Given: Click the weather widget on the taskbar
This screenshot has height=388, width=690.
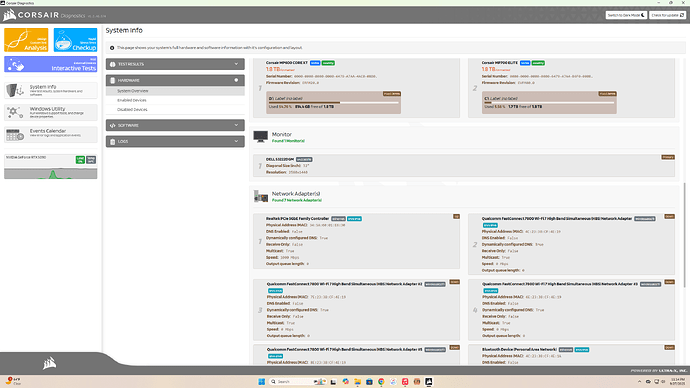Looking at the screenshot, I should 13,381.
